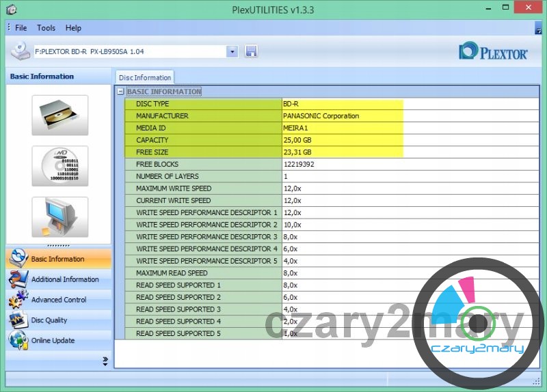The height and width of the screenshot is (392, 547).
Task: Click the floppy disk save icon
Action: [x=251, y=51]
